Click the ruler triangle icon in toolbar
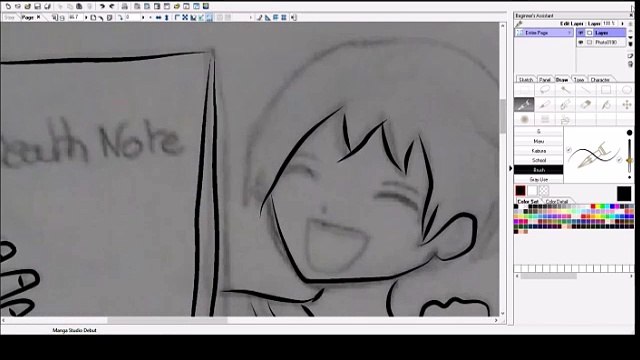Viewport: 640px width, 360px height. (267, 18)
